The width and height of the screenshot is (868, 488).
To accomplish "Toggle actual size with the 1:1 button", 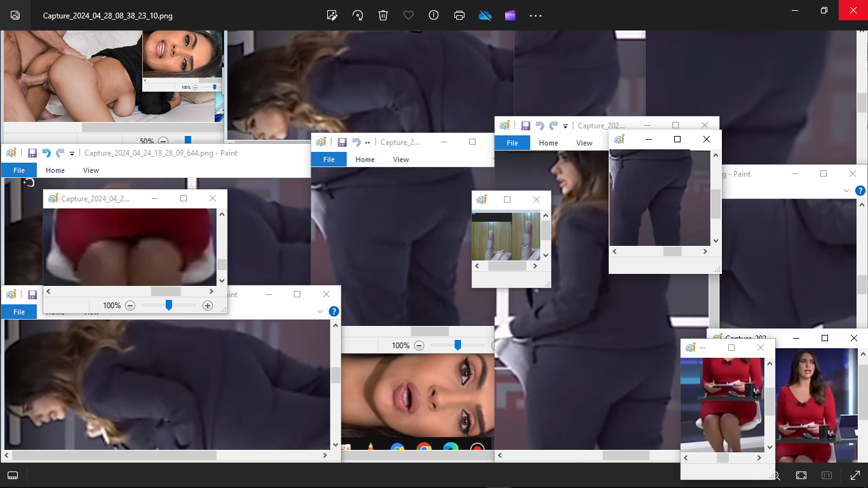I will pyautogui.click(x=827, y=475).
